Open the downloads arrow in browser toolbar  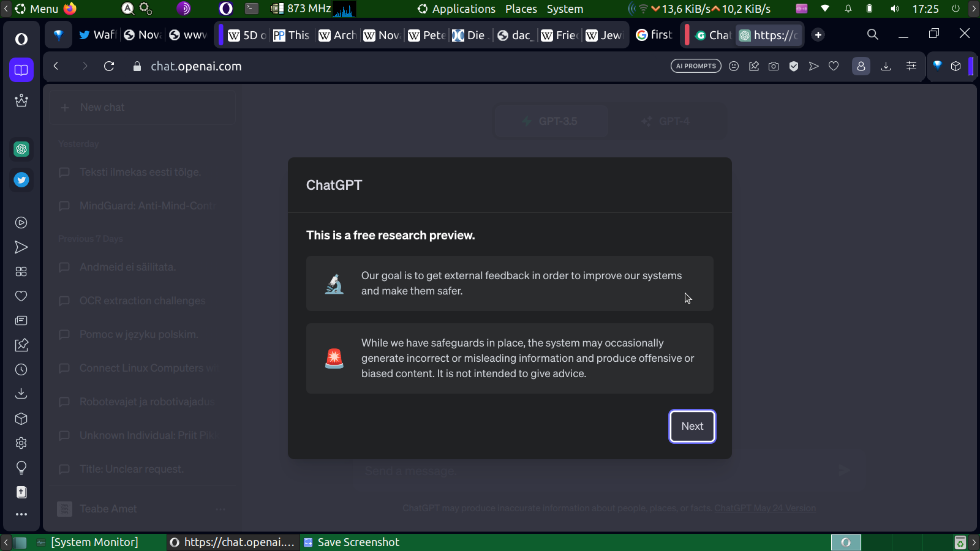[x=886, y=66]
